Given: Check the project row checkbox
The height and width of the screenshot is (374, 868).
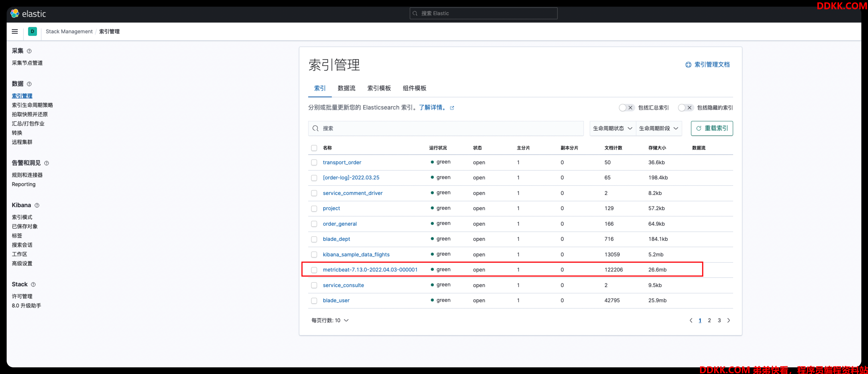Looking at the screenshot, I should click(x=314, y=208).
